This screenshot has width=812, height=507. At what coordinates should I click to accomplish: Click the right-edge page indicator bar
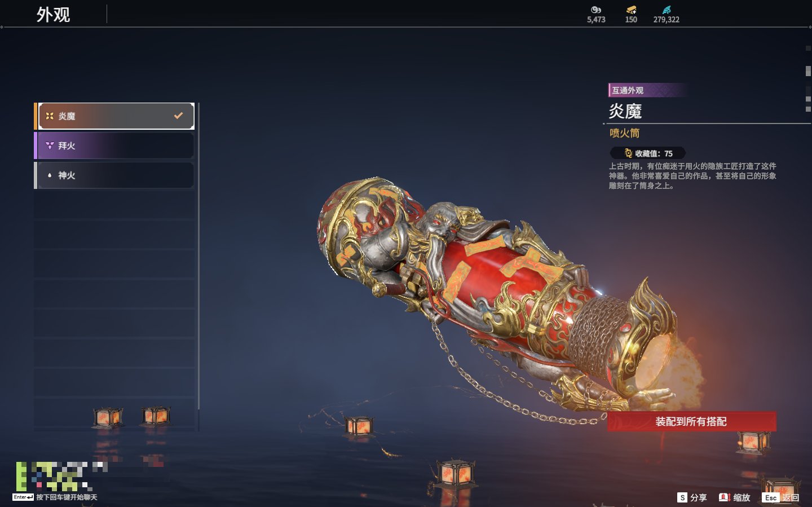[x=808, y=71]
